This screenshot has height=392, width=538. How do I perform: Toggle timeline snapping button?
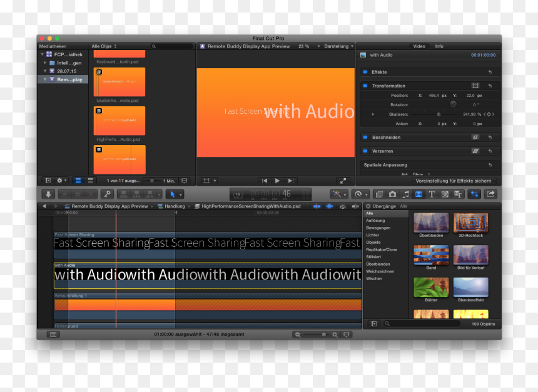(x=355, y=206)
